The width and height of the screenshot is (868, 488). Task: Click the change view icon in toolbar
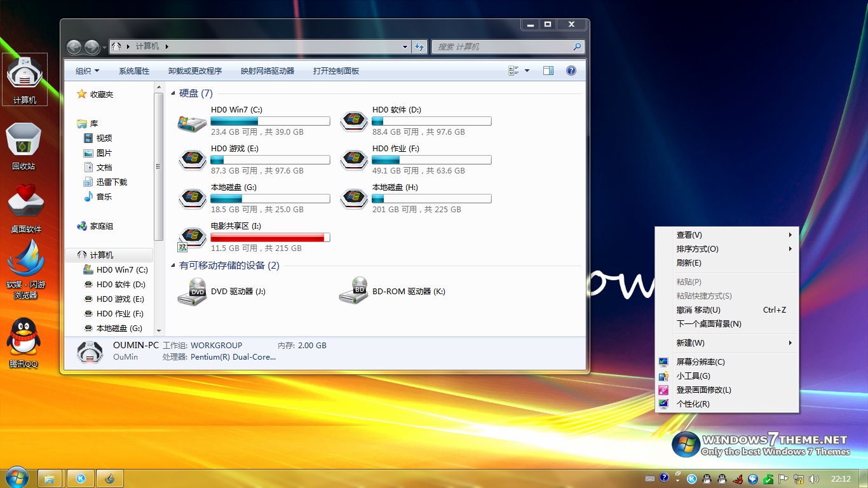coord(514,71)
